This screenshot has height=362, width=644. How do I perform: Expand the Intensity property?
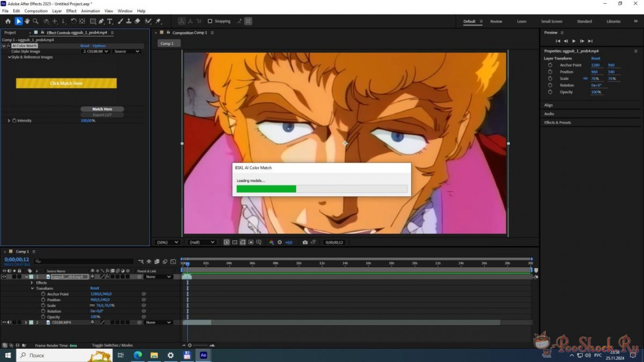(9, 121)
